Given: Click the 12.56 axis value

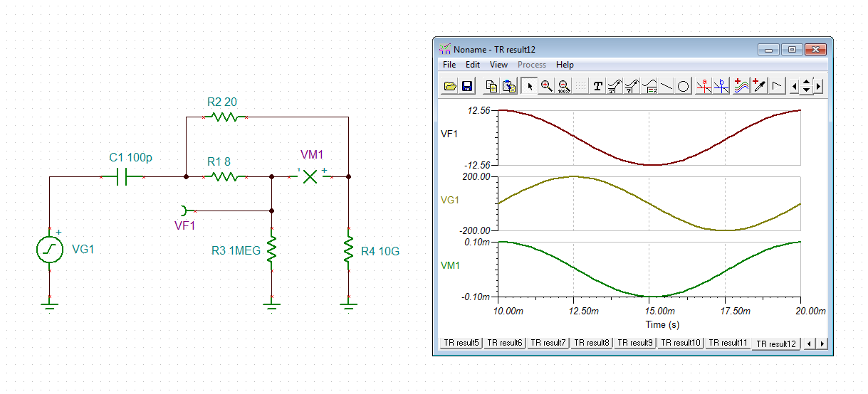Looking at the screenshot, I should 479,110.
